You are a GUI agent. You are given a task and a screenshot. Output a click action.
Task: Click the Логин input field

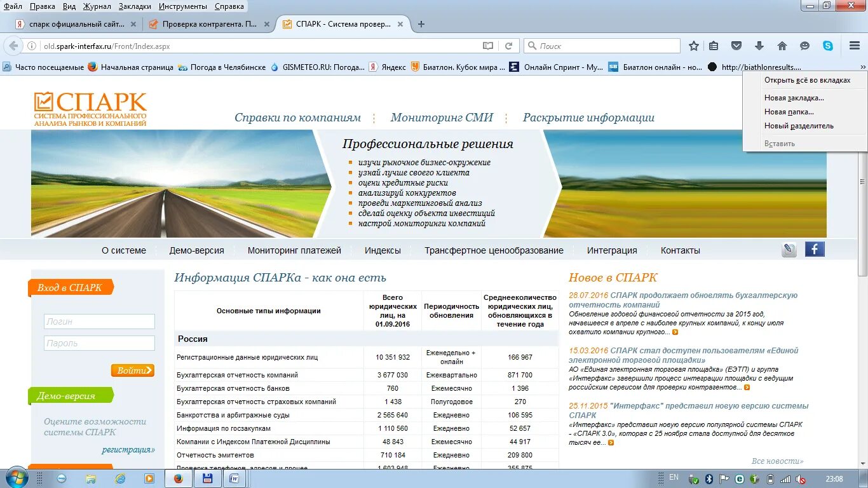point(99,322)
